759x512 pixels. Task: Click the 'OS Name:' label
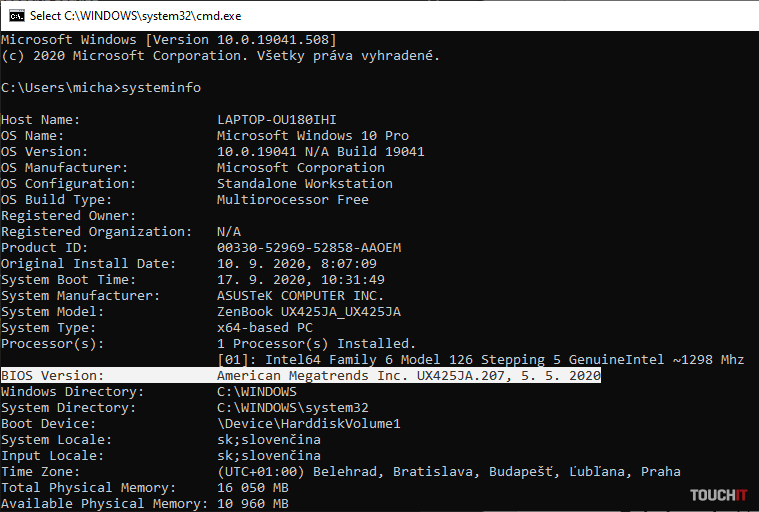coord(32,136)
